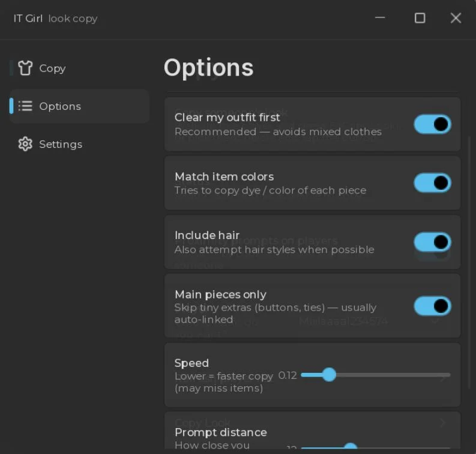Click the list icon beside Options
This screenshot has height=454, width=476.
click(x=25, y=106)
